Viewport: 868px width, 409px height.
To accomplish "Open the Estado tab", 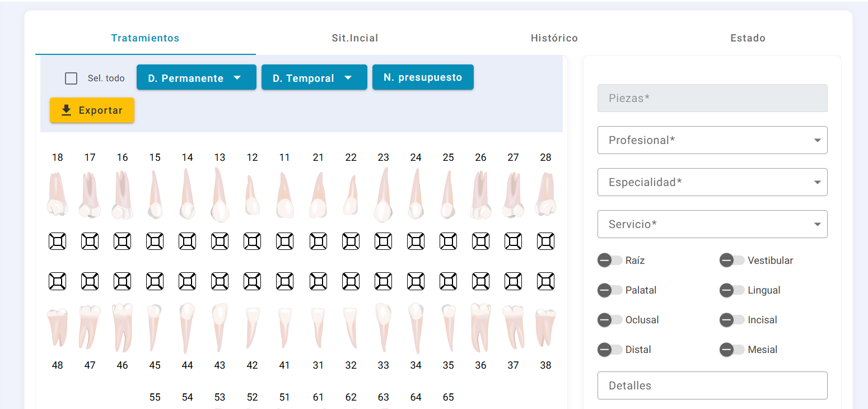I will click(748, 38).
